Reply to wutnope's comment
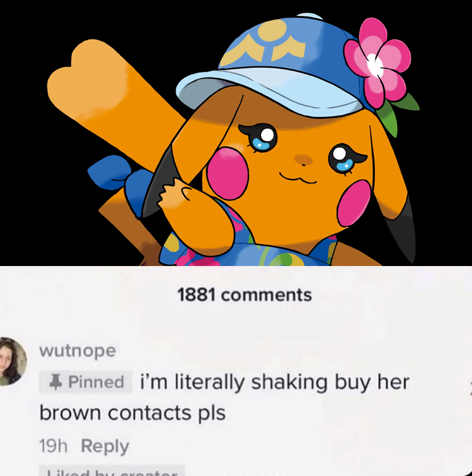Image resolution: width=472 pixels, height=476 pixels. (105, 446)
